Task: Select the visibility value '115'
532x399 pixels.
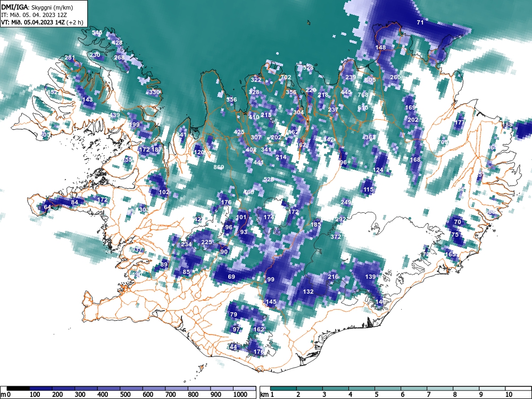Action: (368, 189)
